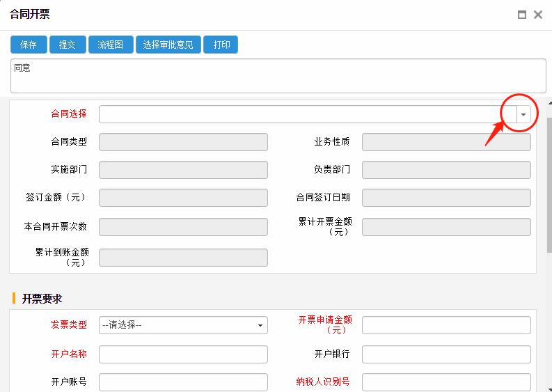Expand the 合同选择 dropdown arrow
Image resolution: width=552 pixels, height=392 pixels.
(523, 114)
